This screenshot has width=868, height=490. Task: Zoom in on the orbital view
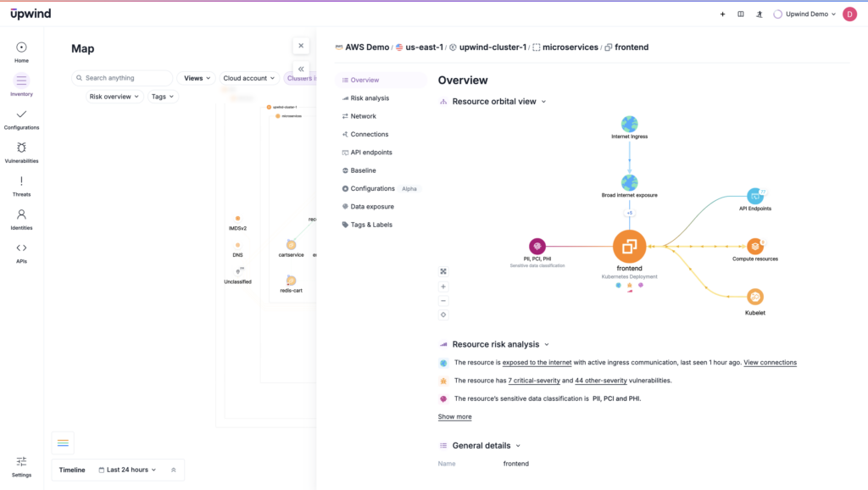(443, 287)
